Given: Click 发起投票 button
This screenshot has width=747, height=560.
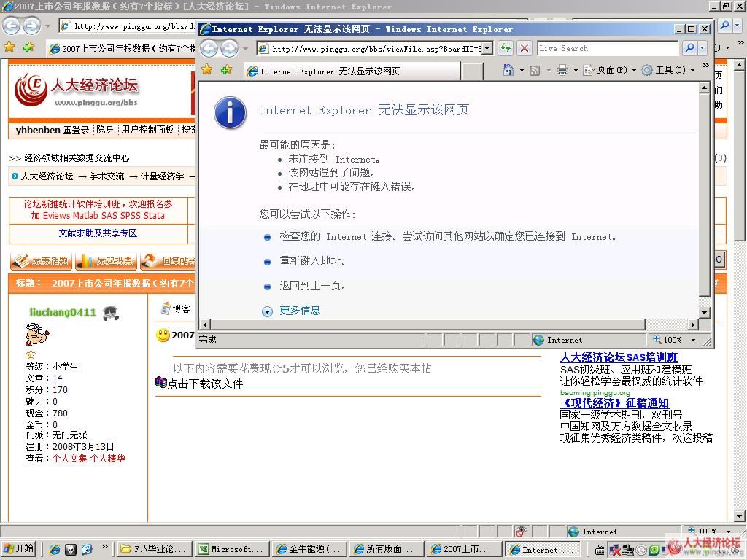Looking at the screenshot, I should click(106, 261).
